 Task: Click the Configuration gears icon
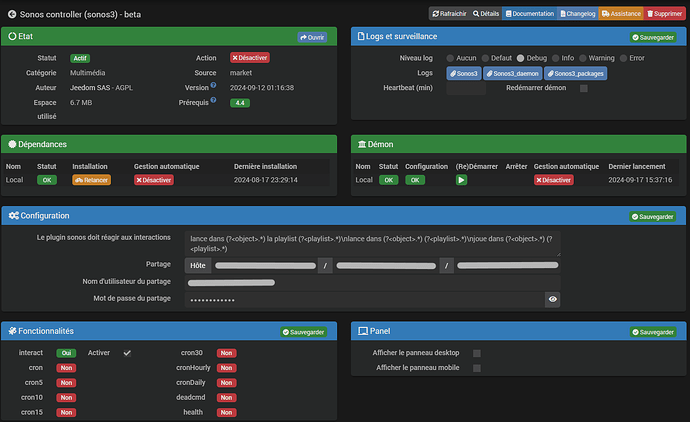click(x=14, y=216)
